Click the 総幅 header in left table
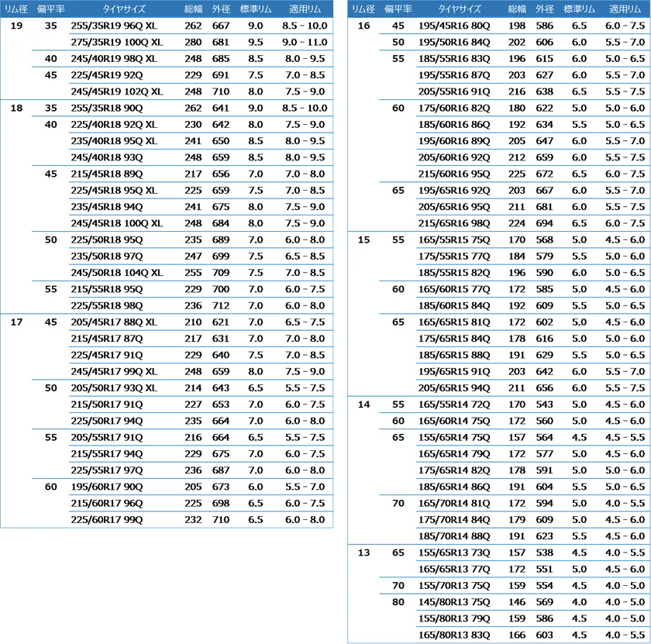 [193, 9]
